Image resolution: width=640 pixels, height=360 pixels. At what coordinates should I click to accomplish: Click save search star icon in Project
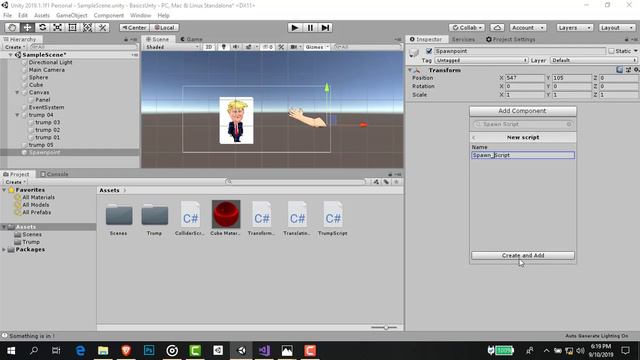[396, 182]
